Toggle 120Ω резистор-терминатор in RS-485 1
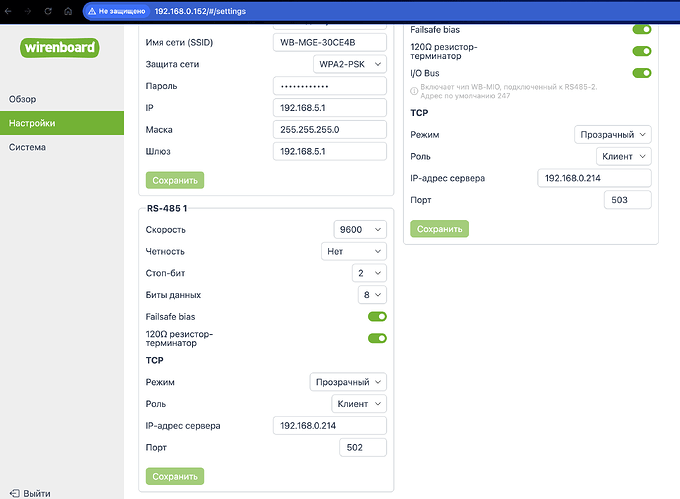This screenshot has height=499, width=680. click(x=377, y=338)
